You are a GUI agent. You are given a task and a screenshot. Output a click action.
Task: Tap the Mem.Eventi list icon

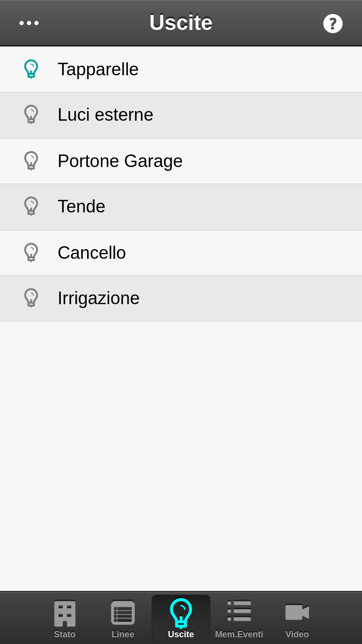(x=239, y=611)
